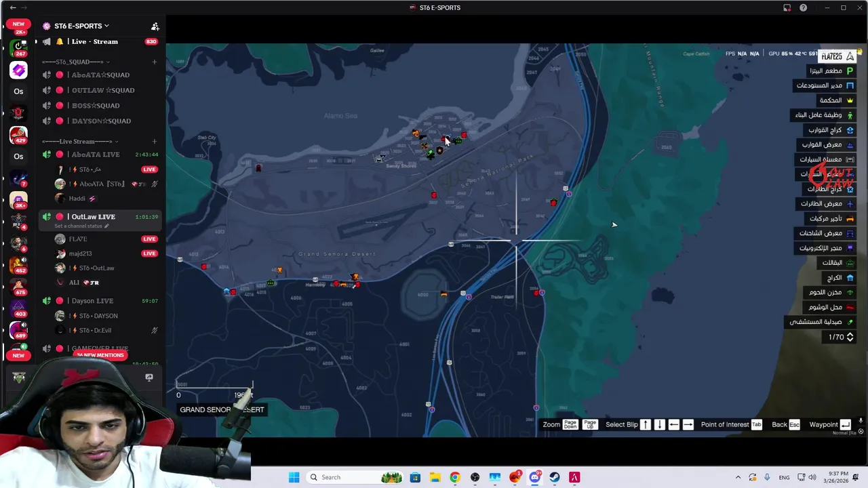This screenshot has width=868, height=488.
Task: Open server icon with 675 badge
Action: 18,286
